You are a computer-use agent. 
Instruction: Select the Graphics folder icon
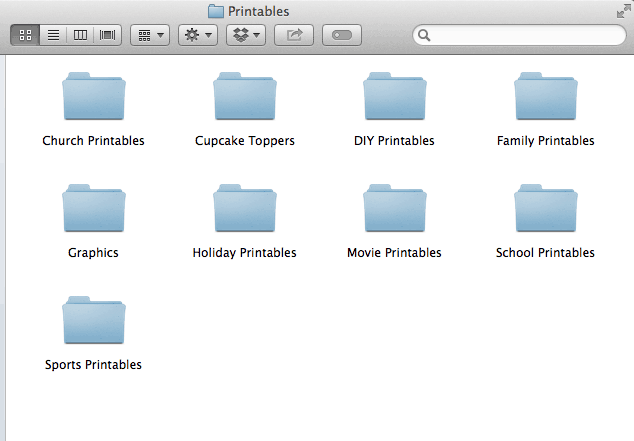[x=94, y=208]
